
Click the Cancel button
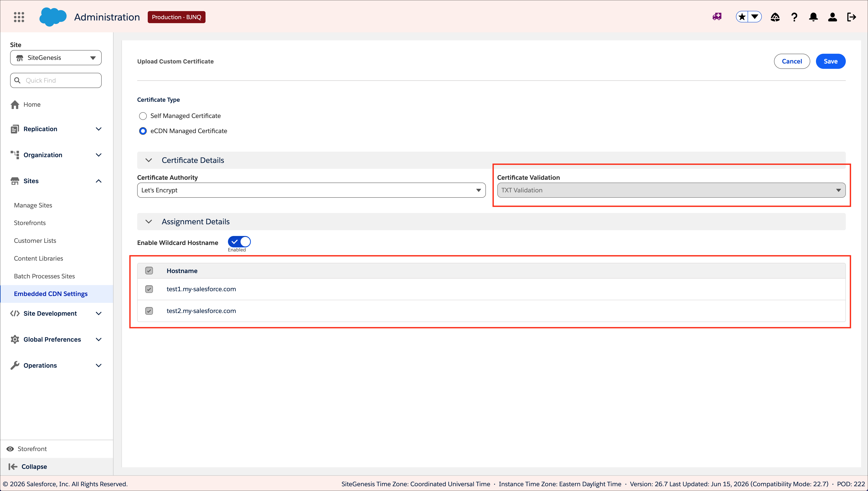tap(792, 61)
